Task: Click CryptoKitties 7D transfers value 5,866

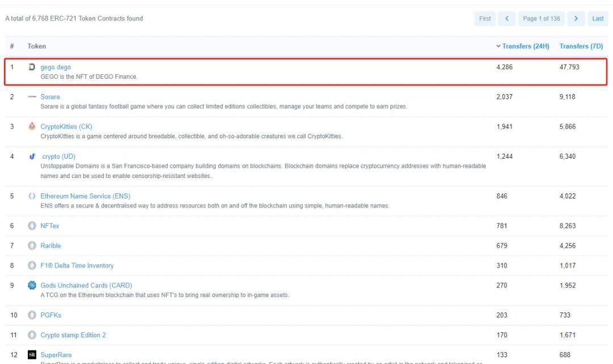Action: pos(567,126)
